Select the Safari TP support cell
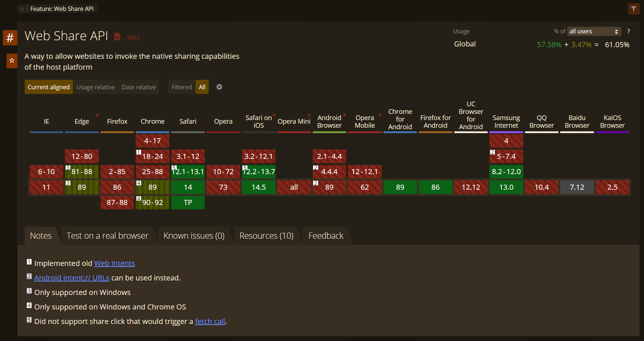Image resolution: width=644 pixels, height=341 pixels. 188,202
